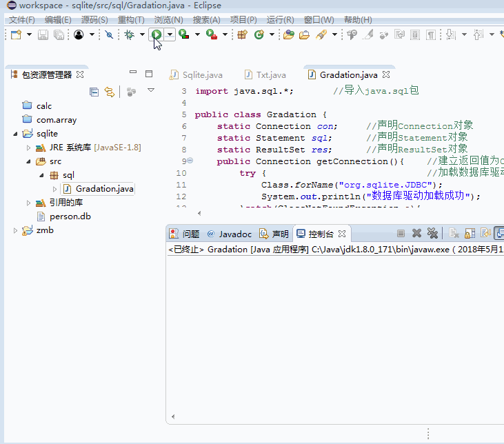Click the green Run button
This screenshot has width=504, height=444.
157,34
